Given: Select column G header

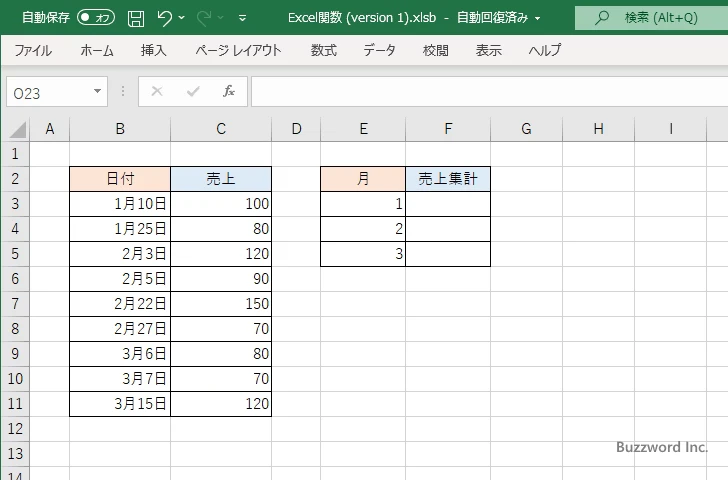Looking at the screenshot, I should (x=526, y=129).
